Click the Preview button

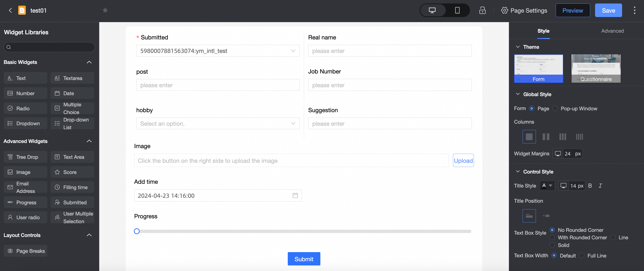click(x=572, y=10)
